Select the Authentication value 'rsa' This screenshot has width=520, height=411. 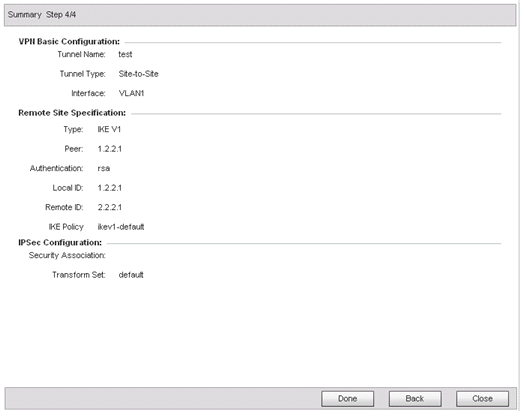(x=104, y=168)
